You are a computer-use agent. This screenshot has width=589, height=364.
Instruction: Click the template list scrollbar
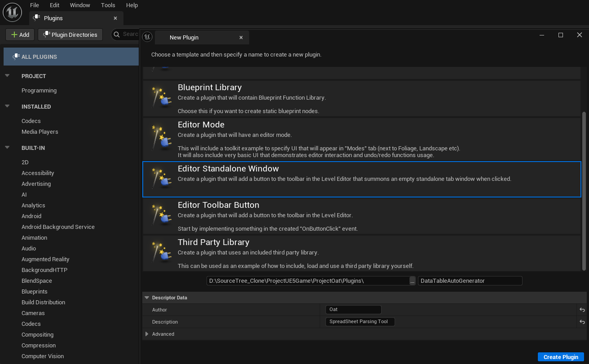[584, 191]
